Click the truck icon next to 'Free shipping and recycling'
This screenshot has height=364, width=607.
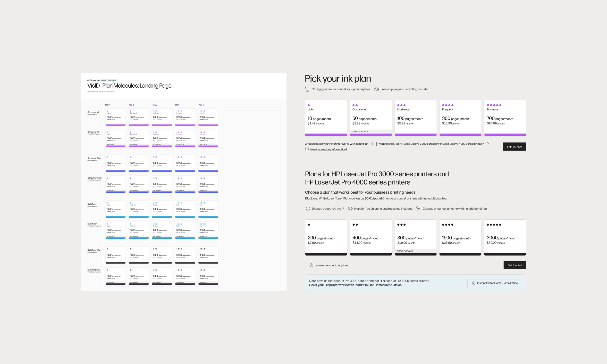point(376,89)
